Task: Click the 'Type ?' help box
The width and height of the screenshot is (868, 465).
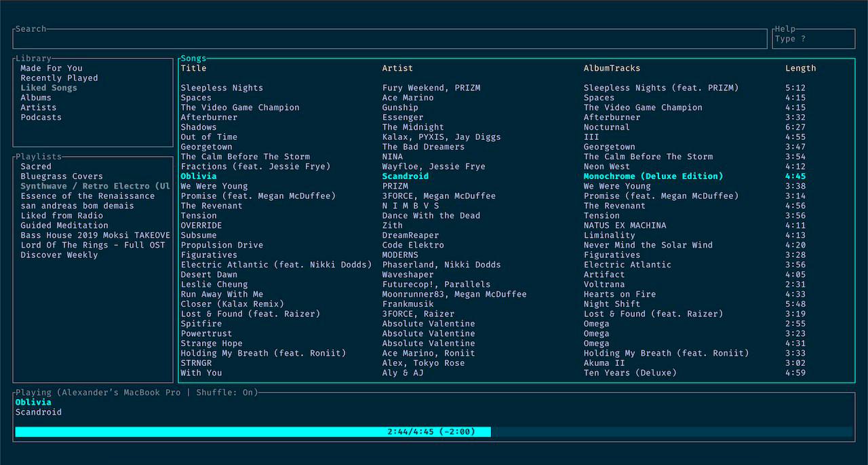Action: click(x=814, y=39)
